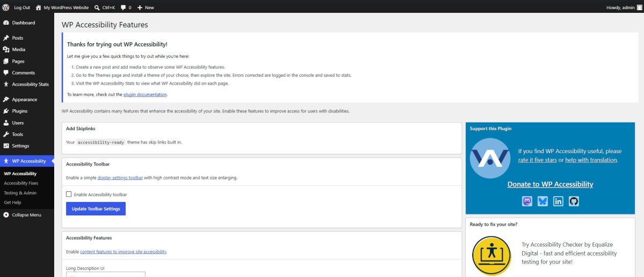Click the Posts pin icon in sidebar

tap(6, 38)
